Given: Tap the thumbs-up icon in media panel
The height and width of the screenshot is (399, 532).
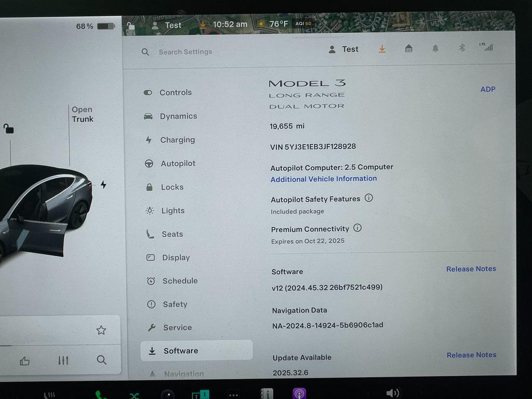Looking at the screenshot, I should pos(24,361).
